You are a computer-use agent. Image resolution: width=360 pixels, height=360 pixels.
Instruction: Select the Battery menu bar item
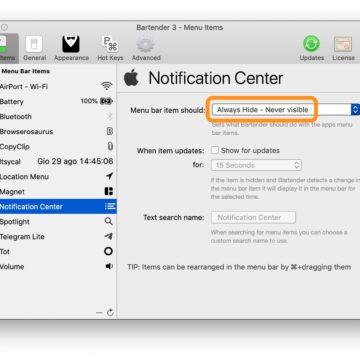coord(57,102)
